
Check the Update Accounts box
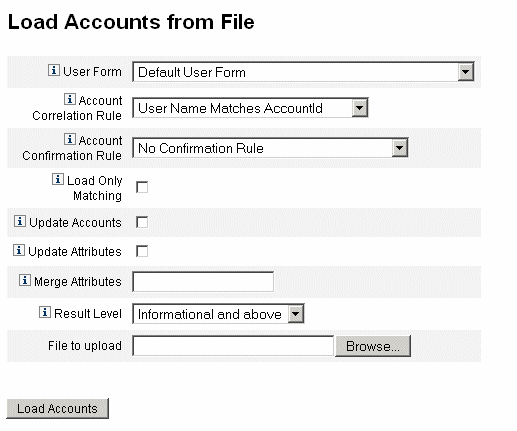point(142,222)
